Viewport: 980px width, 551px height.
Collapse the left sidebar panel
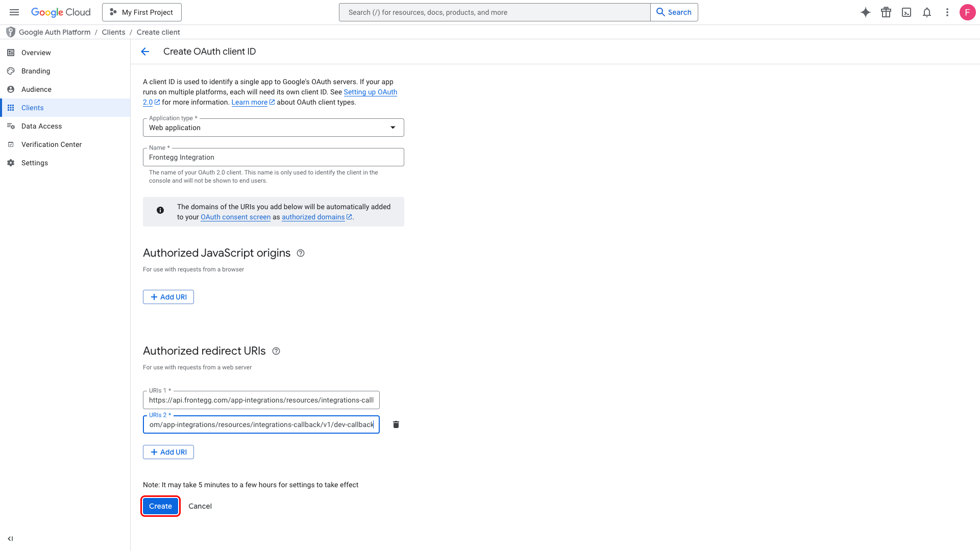tap(10, 539)
